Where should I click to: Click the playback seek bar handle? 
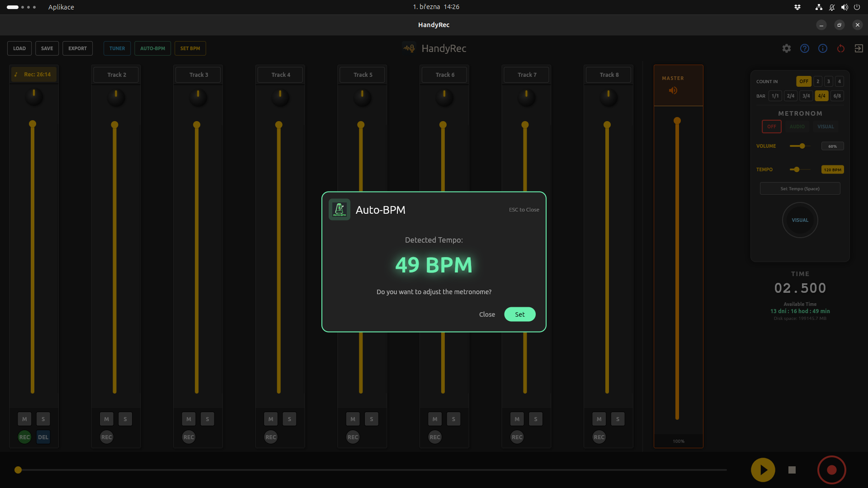pyautogui.click(x=18, y=470)
